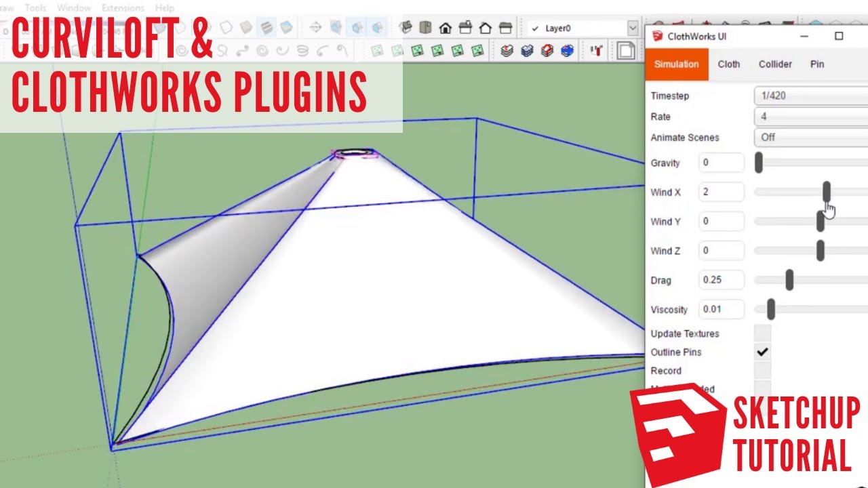Toggle Update Textures checkbox
868x488 pixels.
762,333
